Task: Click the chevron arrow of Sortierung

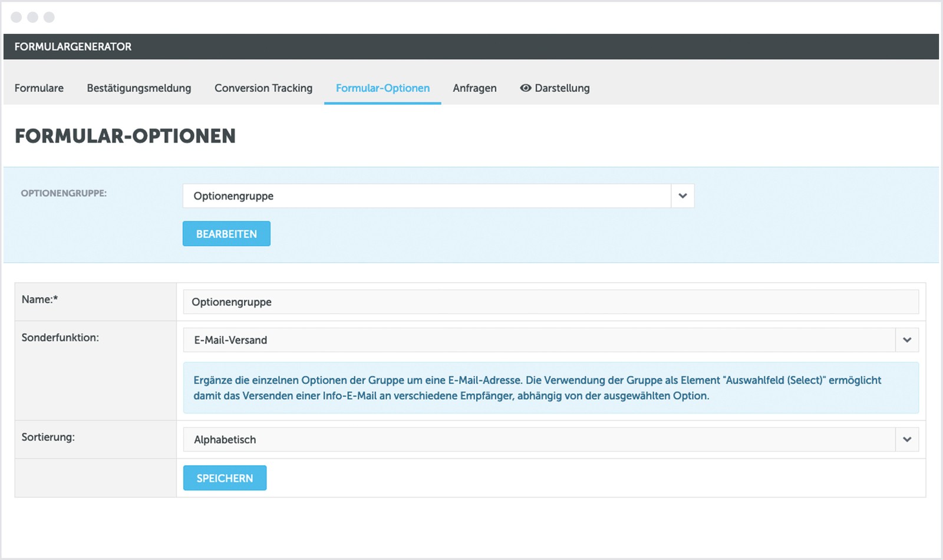Action: (907, 440)
